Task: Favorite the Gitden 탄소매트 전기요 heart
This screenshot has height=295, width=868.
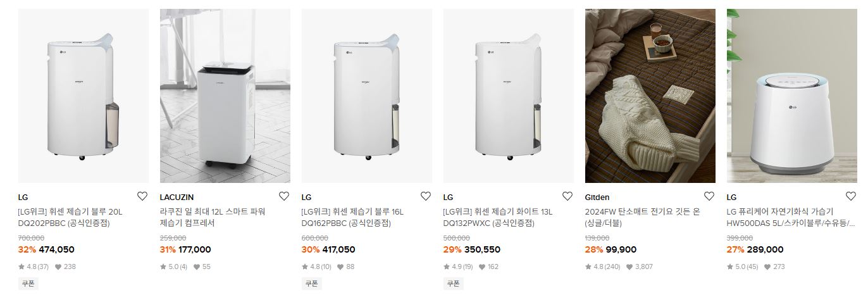Action: [x=709, y=196]
